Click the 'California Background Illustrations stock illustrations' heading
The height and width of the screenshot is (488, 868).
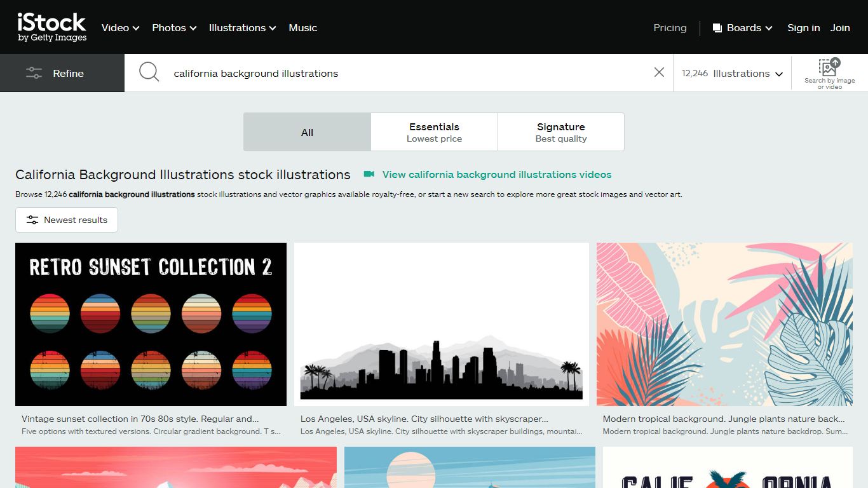coord(183,175)
